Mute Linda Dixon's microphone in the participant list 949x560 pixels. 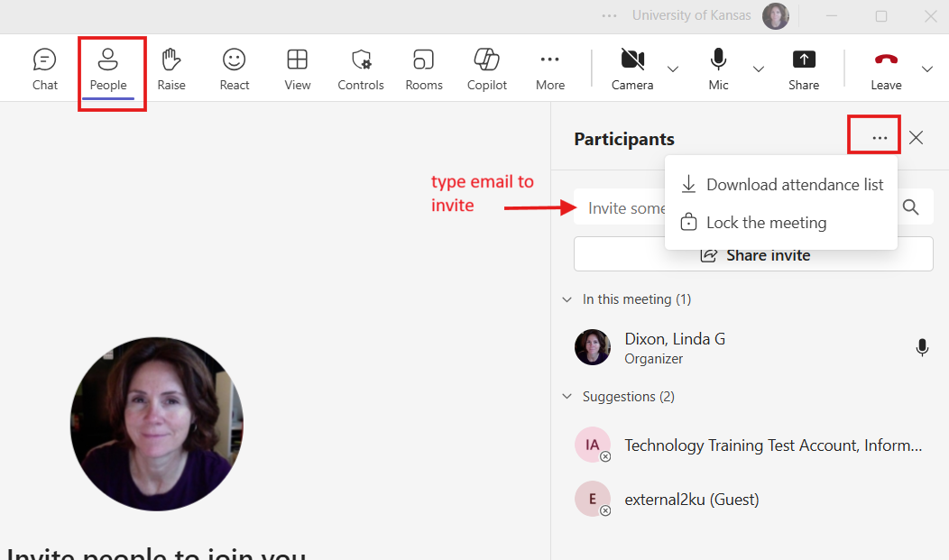click(x=922, y=347)
